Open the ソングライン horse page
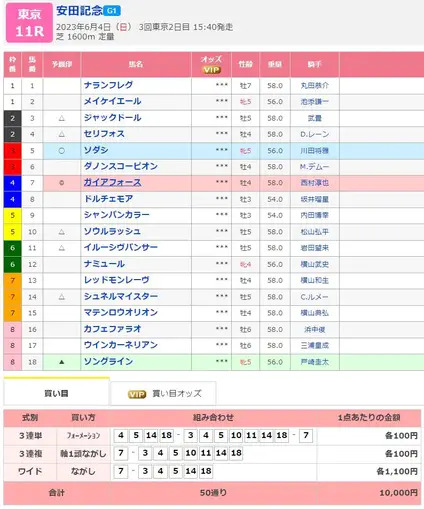Image resolution: width=424 pixels, height=509 pixels. click(108, 361)
